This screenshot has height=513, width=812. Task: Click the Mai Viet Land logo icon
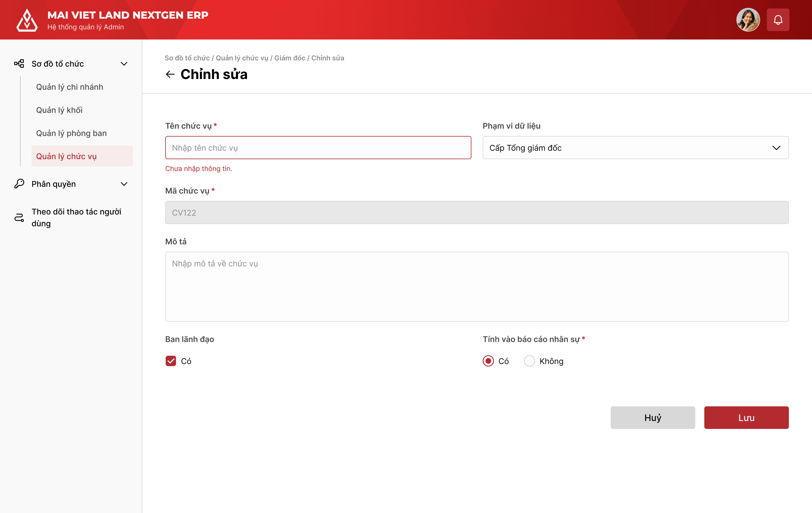coord(27,20)
